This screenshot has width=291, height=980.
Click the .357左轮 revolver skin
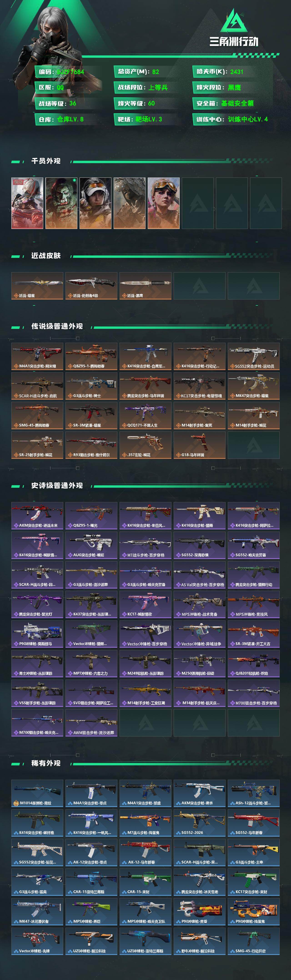pyautogui.click(x=145, y=445)
